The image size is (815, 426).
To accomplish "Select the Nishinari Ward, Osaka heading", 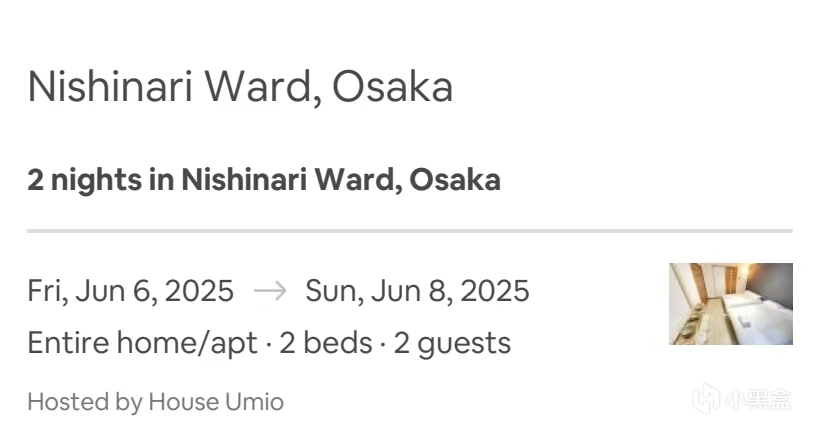I will [x=240, y=87].
